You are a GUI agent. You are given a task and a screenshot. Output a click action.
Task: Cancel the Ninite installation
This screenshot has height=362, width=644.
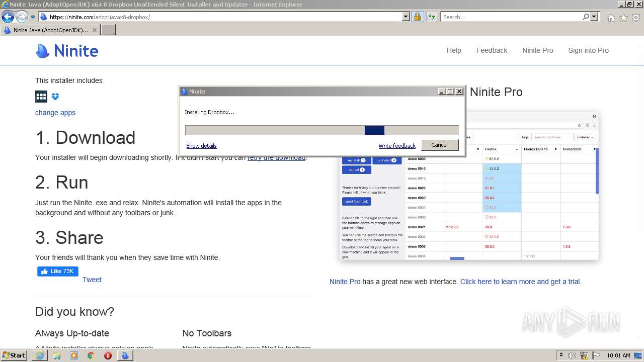click(x=439, y=145)
